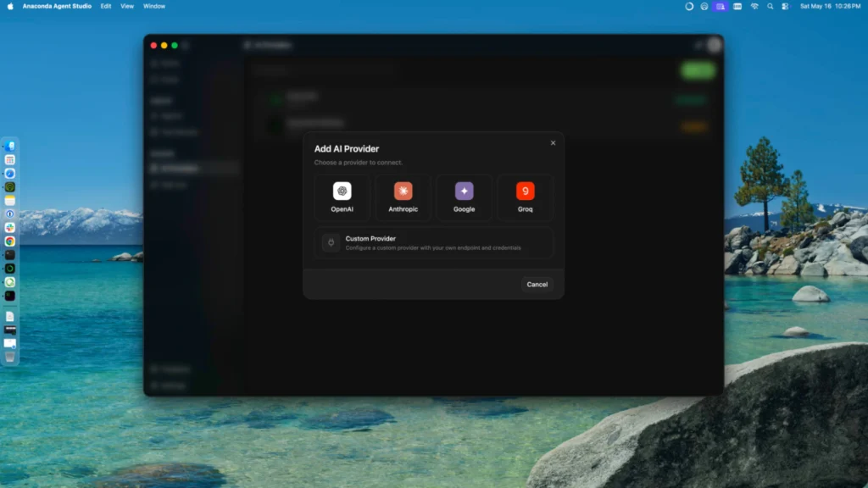Image resolution: width=868 pixels, height=488 pixels.
Task: Click the circular ring icon in menu bar
Action: [689, 6]
